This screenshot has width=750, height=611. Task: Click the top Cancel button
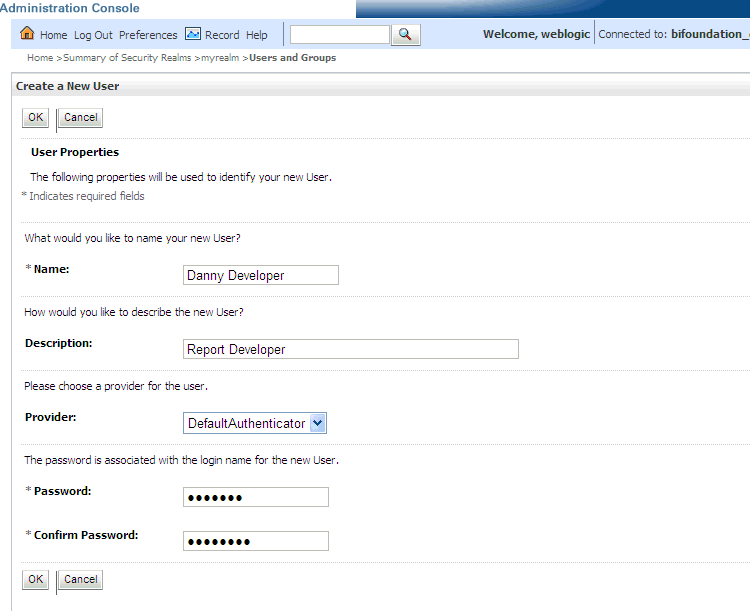pyautogui.click(x=80, y=118)
